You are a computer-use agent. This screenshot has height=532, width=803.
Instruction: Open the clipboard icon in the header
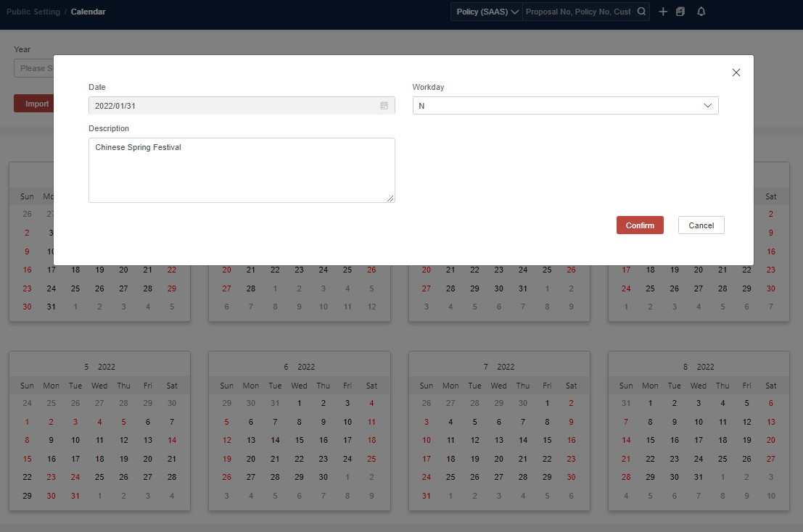click(x=680, y=12)
